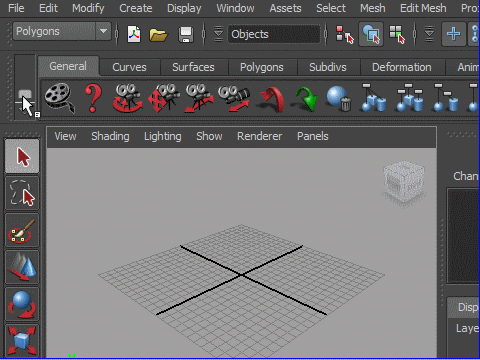
Task: Click the film reel shelf icon
Action: click(59, 98)
